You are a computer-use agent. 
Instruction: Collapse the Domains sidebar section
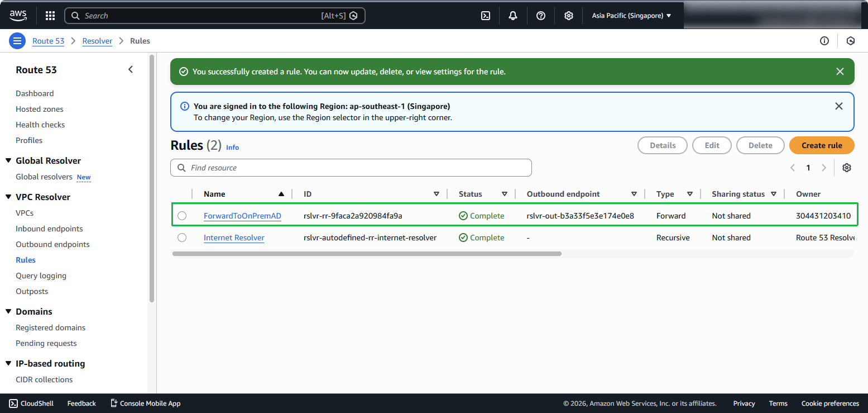8,312
